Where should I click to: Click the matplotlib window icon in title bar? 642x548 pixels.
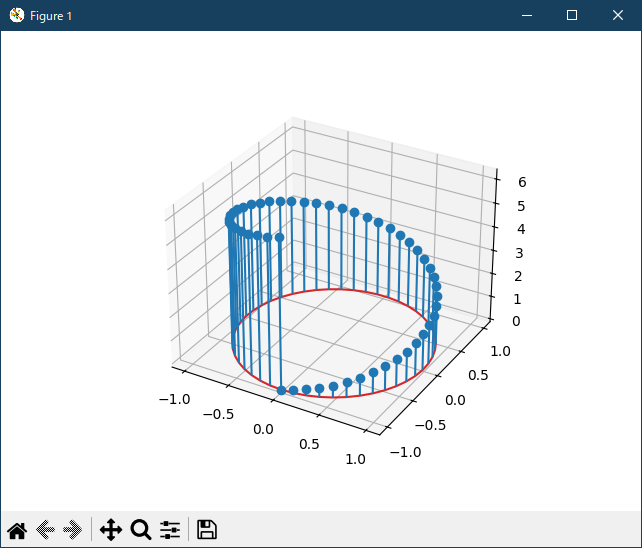16,15
